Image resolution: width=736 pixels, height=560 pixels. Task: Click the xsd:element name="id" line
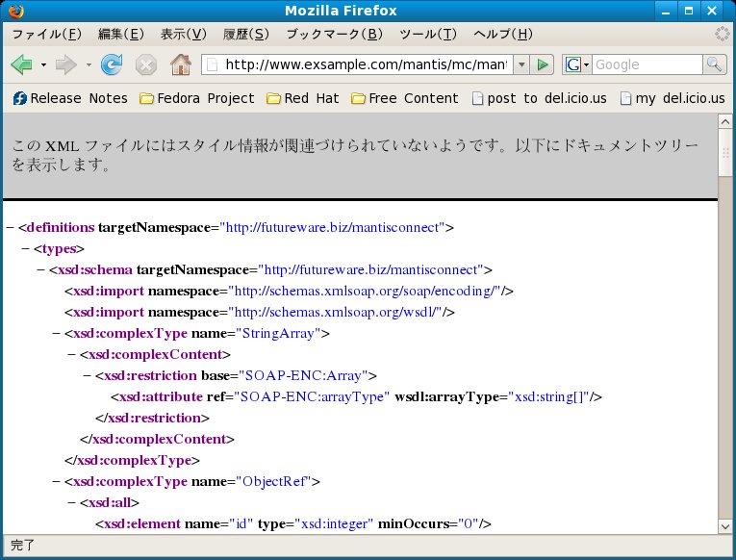(292, 523)
